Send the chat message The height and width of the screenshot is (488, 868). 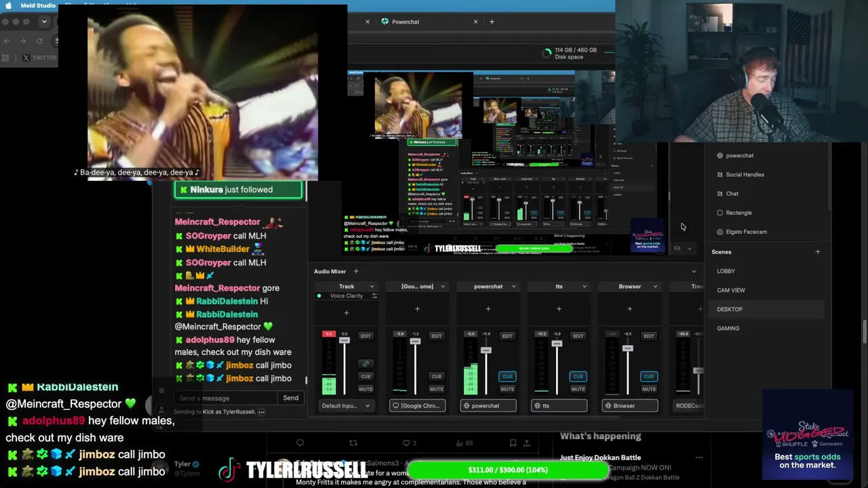pos(291,399)
